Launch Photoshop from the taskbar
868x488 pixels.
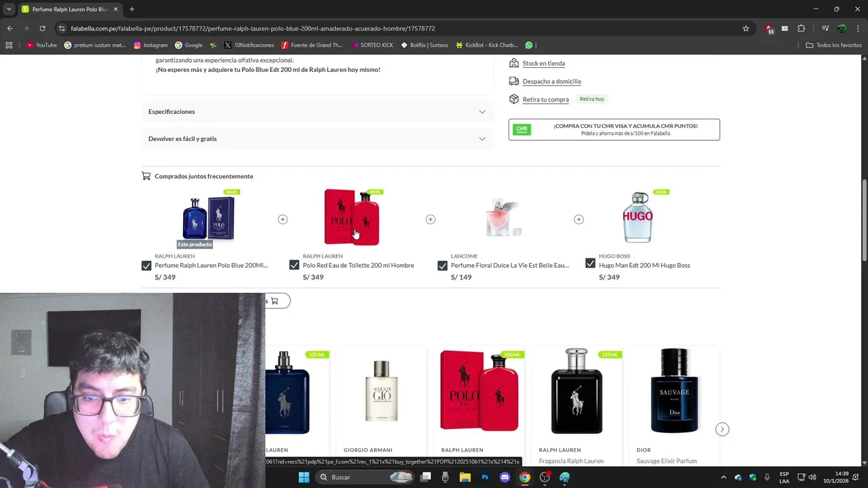pos(485,477)
